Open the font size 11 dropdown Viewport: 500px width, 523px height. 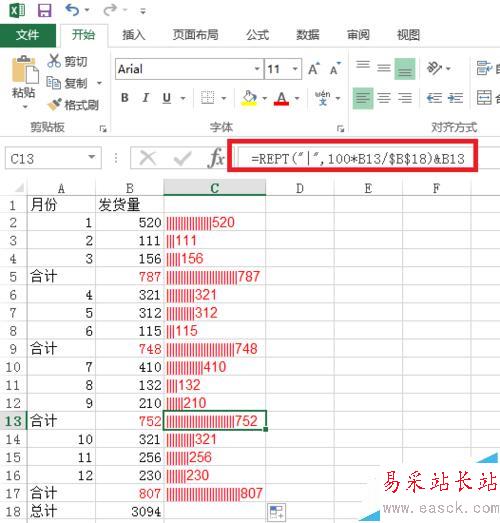click(295, 69)
